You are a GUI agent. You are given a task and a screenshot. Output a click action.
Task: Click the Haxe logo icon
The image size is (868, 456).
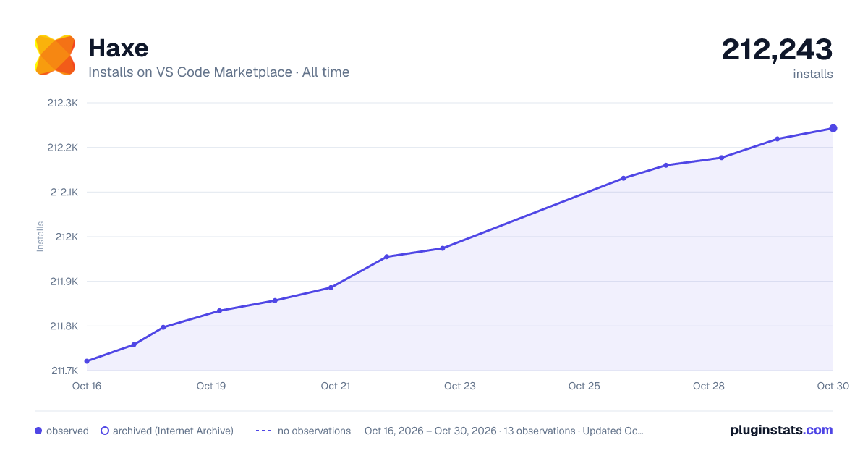coord(55,55)
